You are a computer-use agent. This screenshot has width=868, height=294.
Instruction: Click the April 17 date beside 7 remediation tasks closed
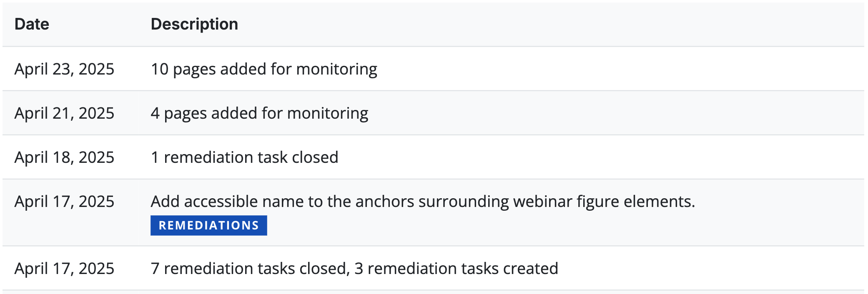coord(64,269)
